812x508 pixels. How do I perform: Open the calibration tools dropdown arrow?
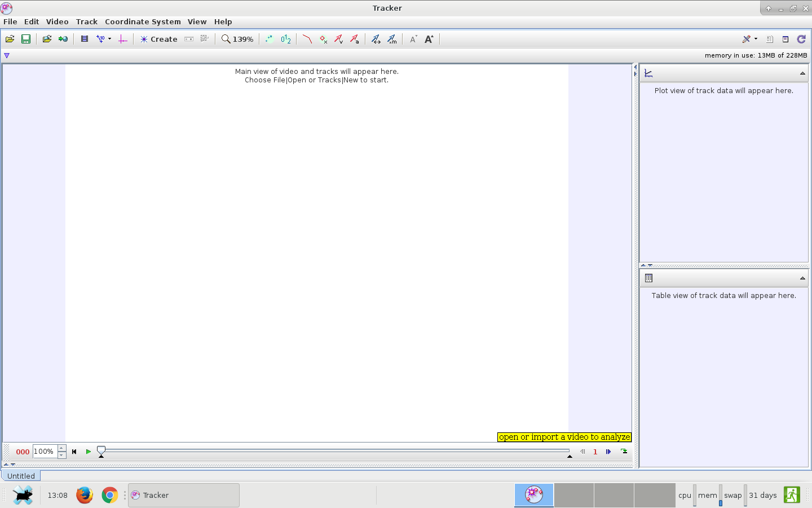point(109,39)
